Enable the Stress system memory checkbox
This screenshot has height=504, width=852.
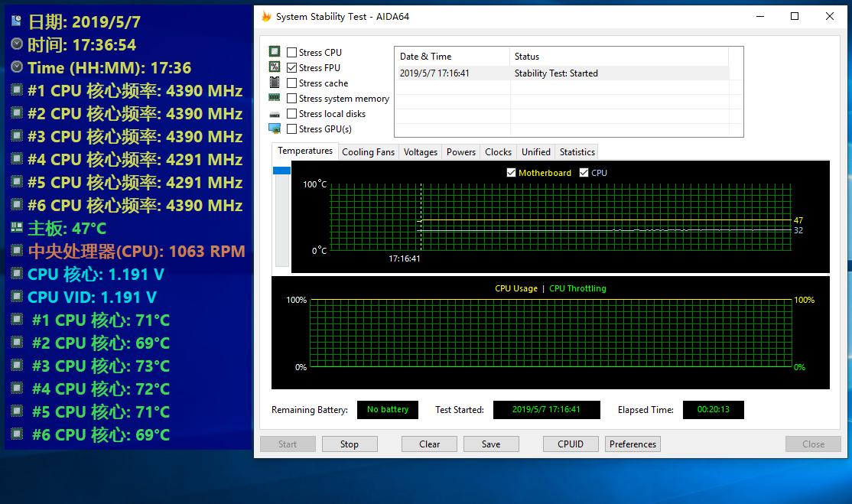tap(292, 99)
